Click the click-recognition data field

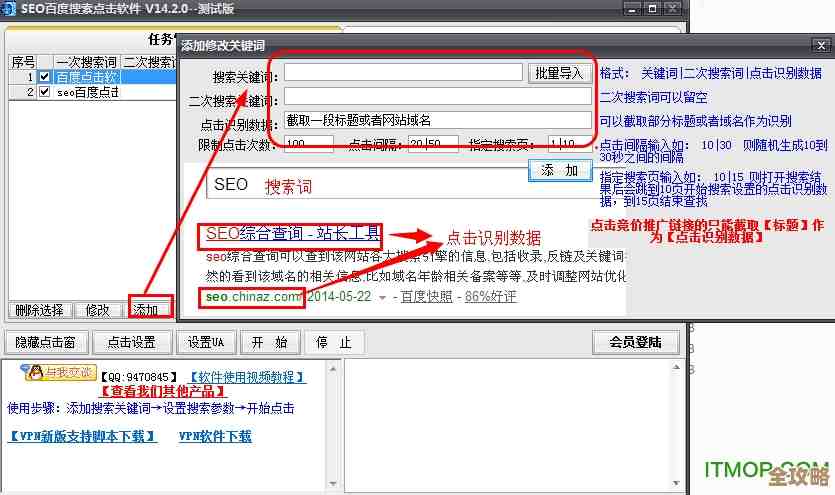click(438, 120)
